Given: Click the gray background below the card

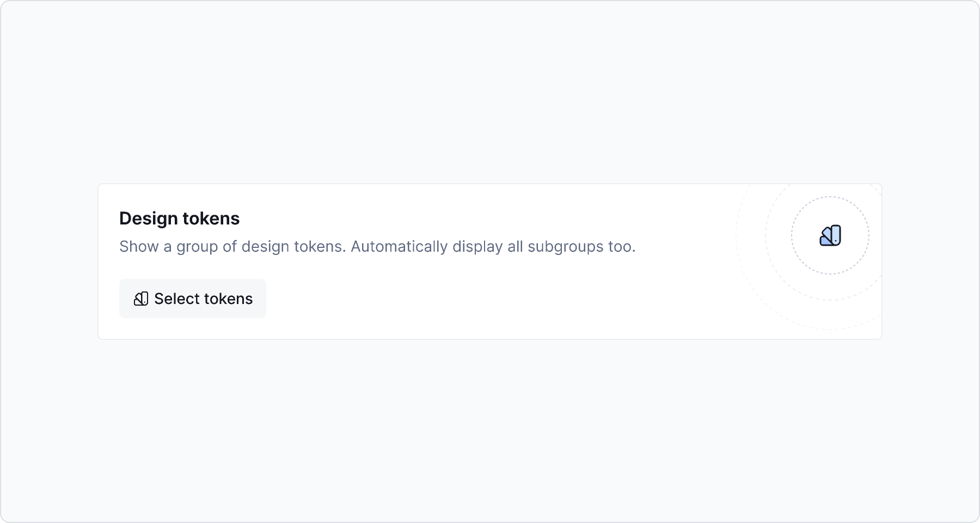Looking at the screenshot, I should point(490,430).
